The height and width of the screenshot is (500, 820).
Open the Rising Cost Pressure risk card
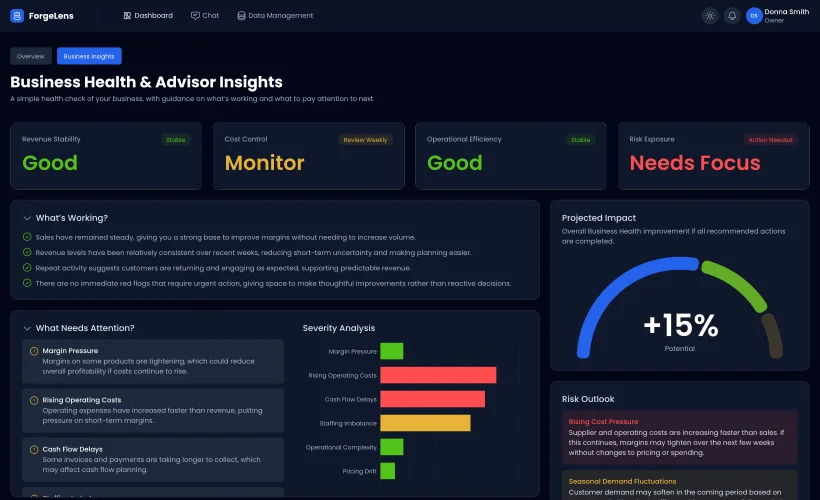[x=680, y=437]
